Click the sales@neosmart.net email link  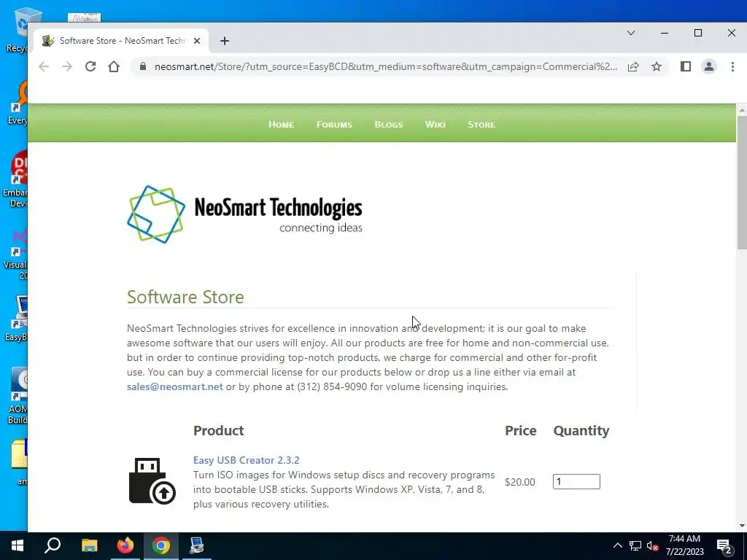coord(175,386)
